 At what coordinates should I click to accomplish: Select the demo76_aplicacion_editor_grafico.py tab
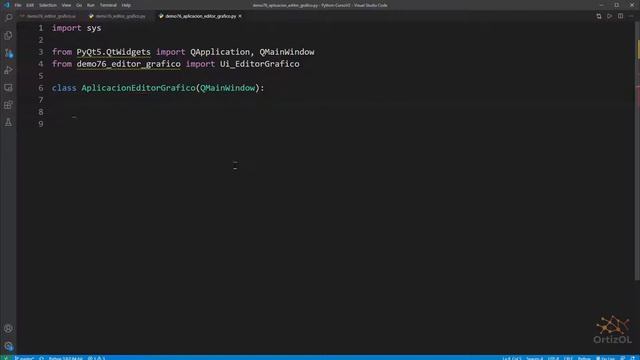pyautogui.click(x=200, y=16)
